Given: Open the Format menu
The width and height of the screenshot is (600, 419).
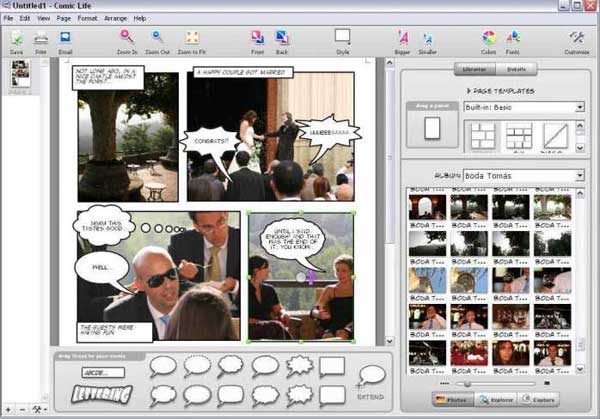Looking at the screenshot, I should pyautogui.click(x=87, y=18).
